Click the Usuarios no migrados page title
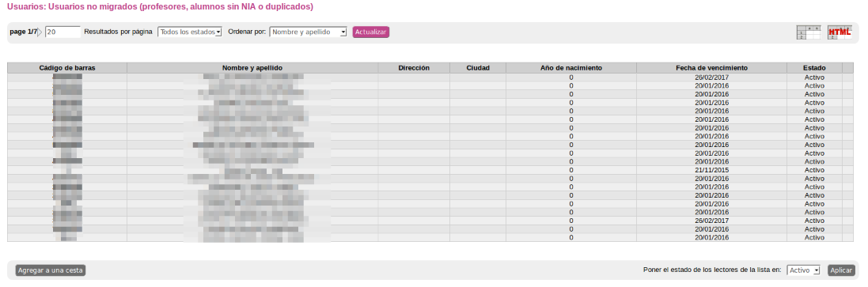The height and width of the screenshot is (287, 868). [x=160, y=6]
